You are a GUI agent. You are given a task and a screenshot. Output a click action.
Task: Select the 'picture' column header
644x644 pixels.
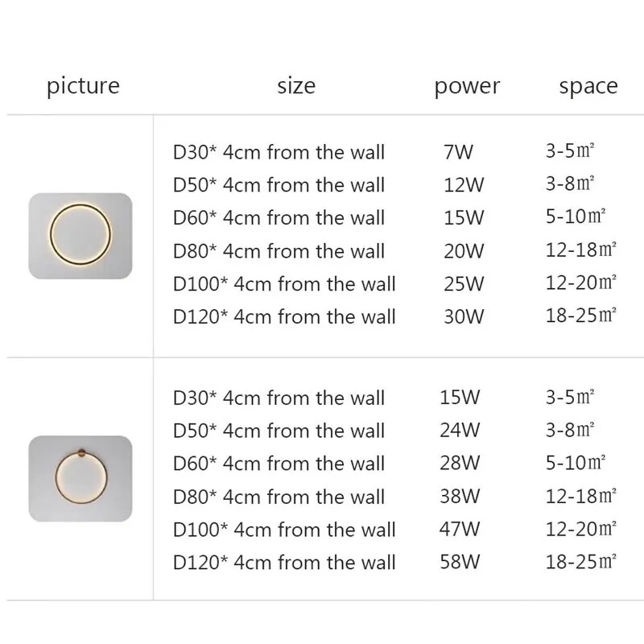tap(83, 87)
